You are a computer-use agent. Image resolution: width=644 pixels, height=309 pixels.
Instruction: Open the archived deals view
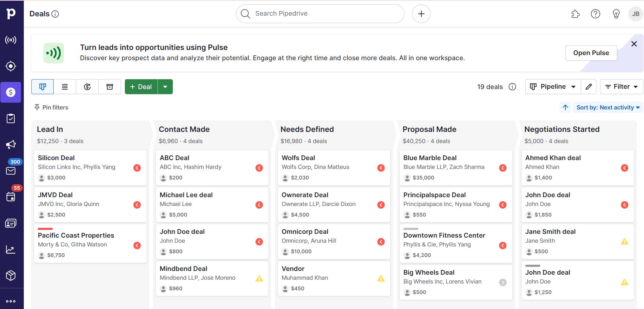coord(110,87)
